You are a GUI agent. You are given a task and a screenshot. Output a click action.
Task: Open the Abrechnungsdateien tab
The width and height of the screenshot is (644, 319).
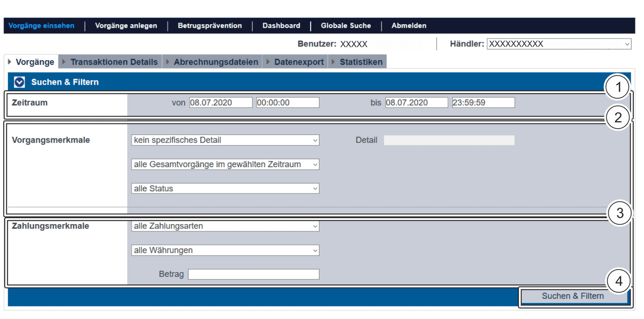pyautogui.click(x=215, y=62)
